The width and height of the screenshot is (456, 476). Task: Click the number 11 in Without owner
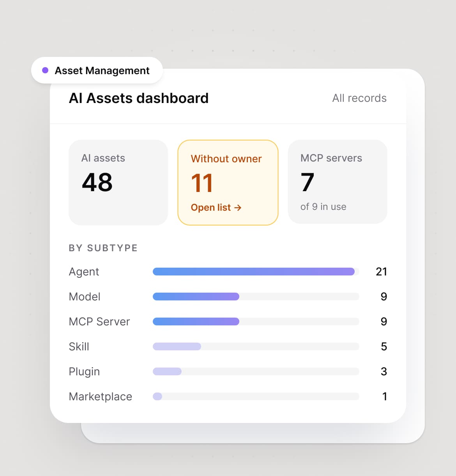click(x=202, y=183)
